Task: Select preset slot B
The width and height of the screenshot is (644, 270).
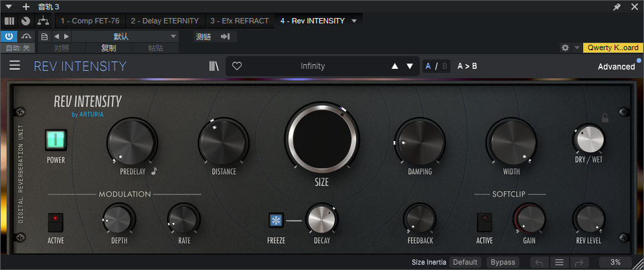Action: 445,66
